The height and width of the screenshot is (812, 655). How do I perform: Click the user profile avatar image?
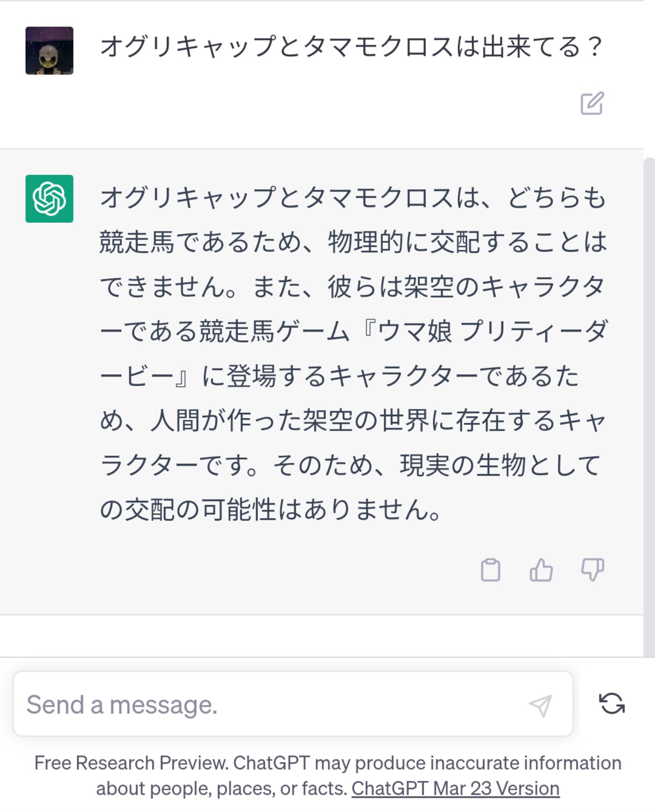(x=49, y=51)
